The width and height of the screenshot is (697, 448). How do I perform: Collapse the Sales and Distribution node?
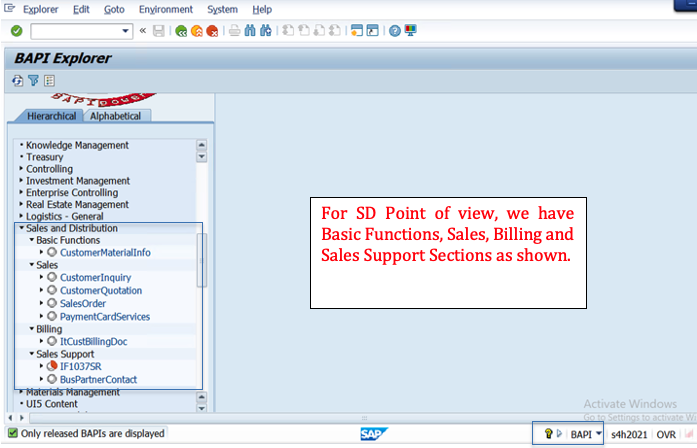(21, 228)
